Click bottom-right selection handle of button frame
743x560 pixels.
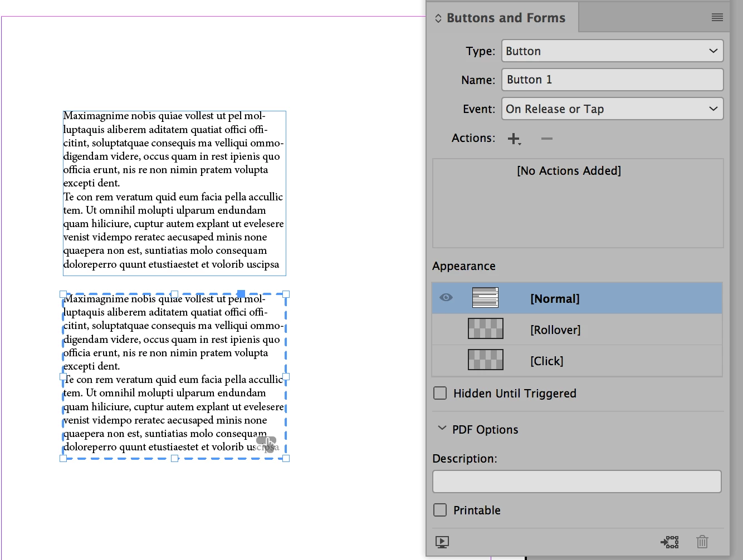pos(286,459)
